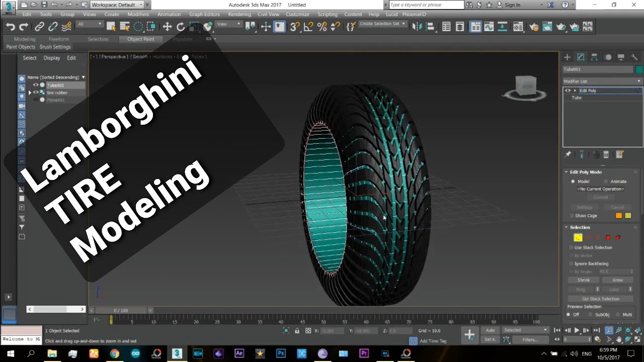Open Select by Name dialog
644x362 pixels.
[x=124, y=27]
